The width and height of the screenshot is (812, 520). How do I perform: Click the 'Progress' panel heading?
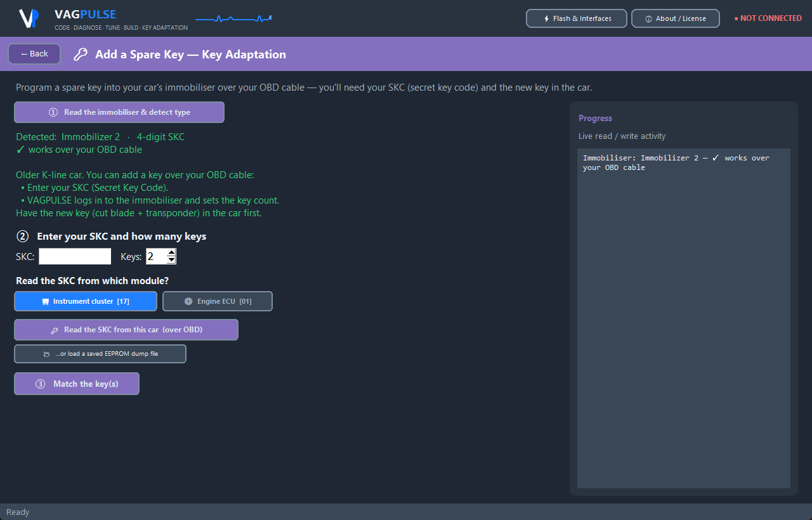tap(595, 119)
